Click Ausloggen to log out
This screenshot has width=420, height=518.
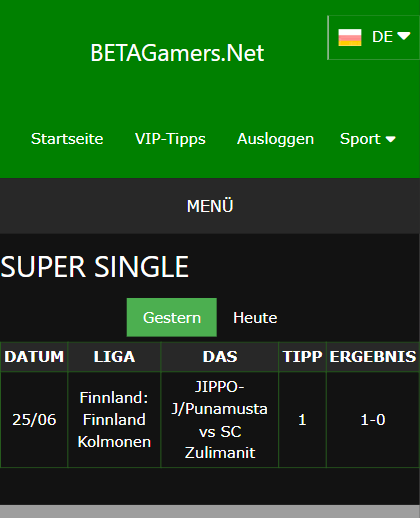pyautogui.click(x=275, y=139)
